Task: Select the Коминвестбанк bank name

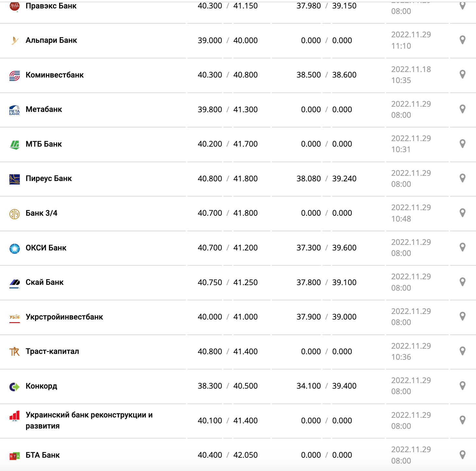Action: (x=55, y=75)
